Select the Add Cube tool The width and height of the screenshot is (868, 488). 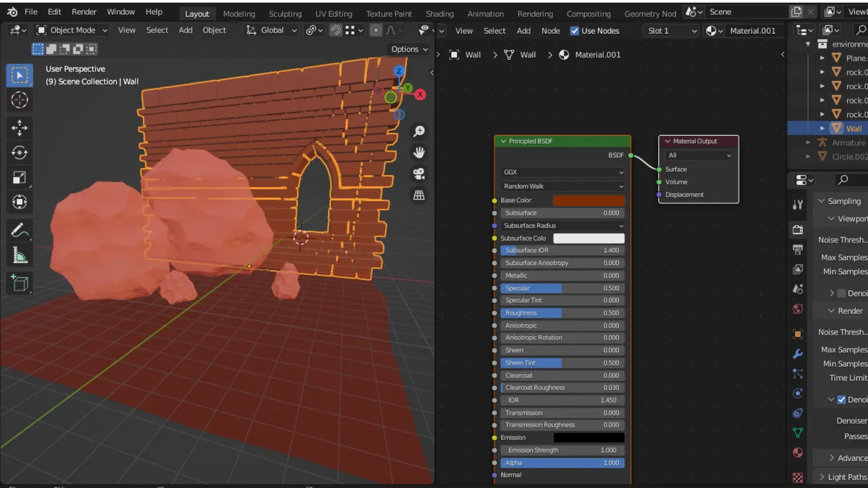click(20, 283)
